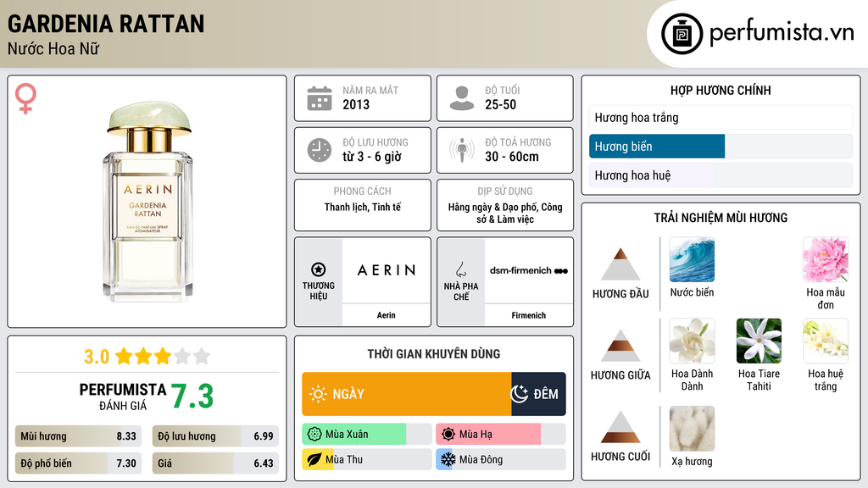Click the perfumista.vn bottle logo icon
The width and height of the screenshot is (868, 488).
tap(682, 34)
